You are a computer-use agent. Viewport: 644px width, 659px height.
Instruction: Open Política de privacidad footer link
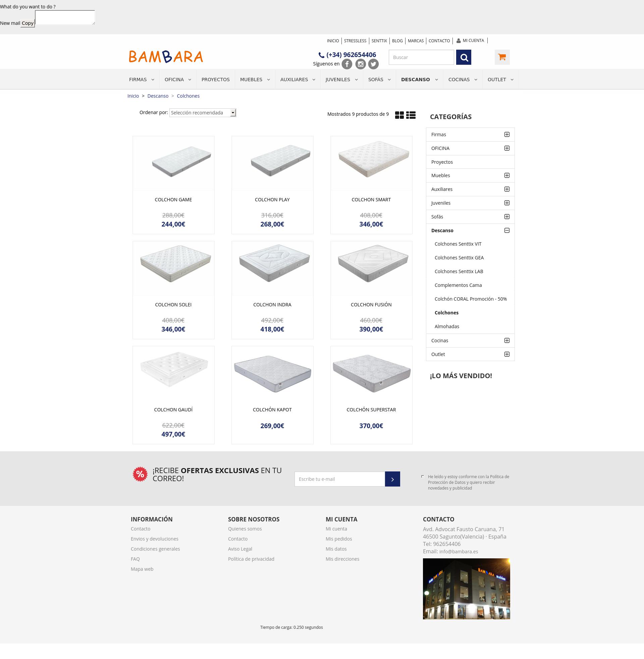coord(251,559)
